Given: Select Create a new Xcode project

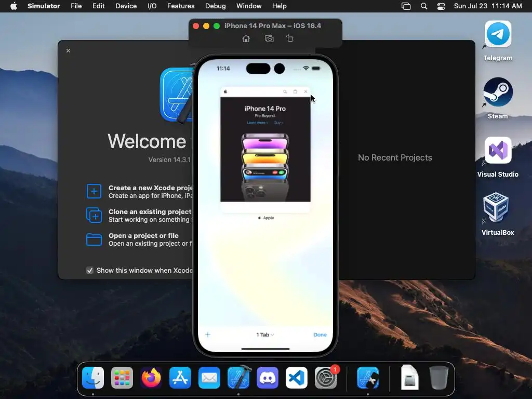Looking at the screenshot, I should [150, 191].
